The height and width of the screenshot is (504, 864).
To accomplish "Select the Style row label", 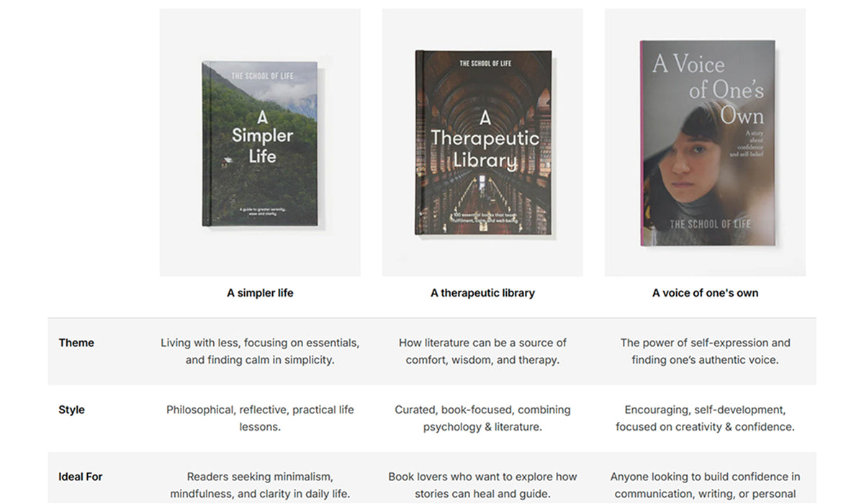I will [x=71, y=410].
